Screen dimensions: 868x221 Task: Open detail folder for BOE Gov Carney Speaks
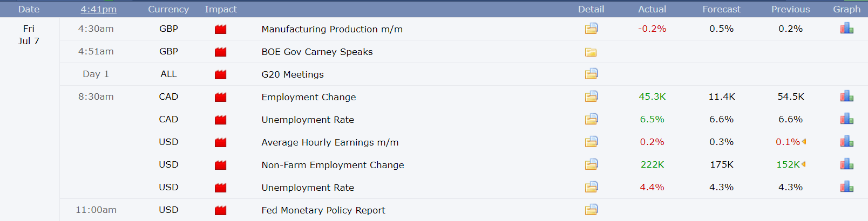[x=591, y=52]
